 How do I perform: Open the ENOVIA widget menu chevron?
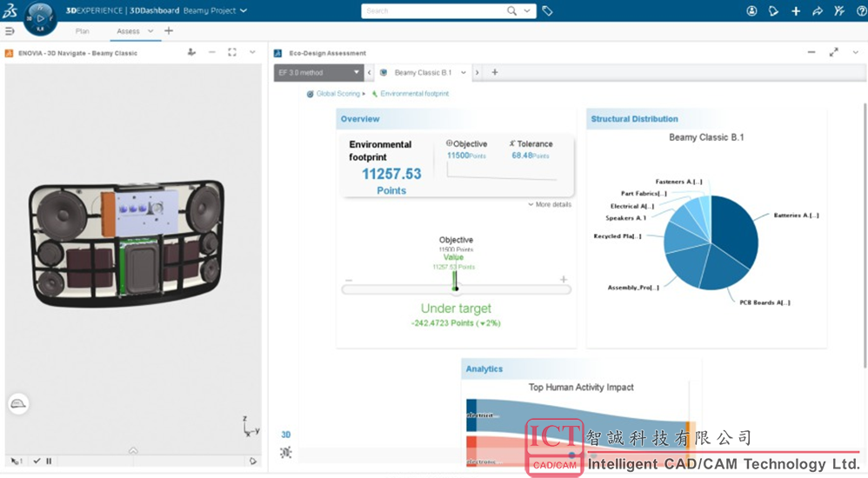[x=252, y=52]
